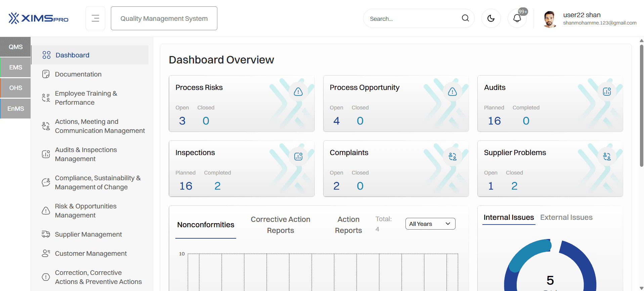Image resolution: width=644 pixels, height=291 pixels.
Task: Switch to dark mode with moon icon
Action: click(x=491, y=18)
